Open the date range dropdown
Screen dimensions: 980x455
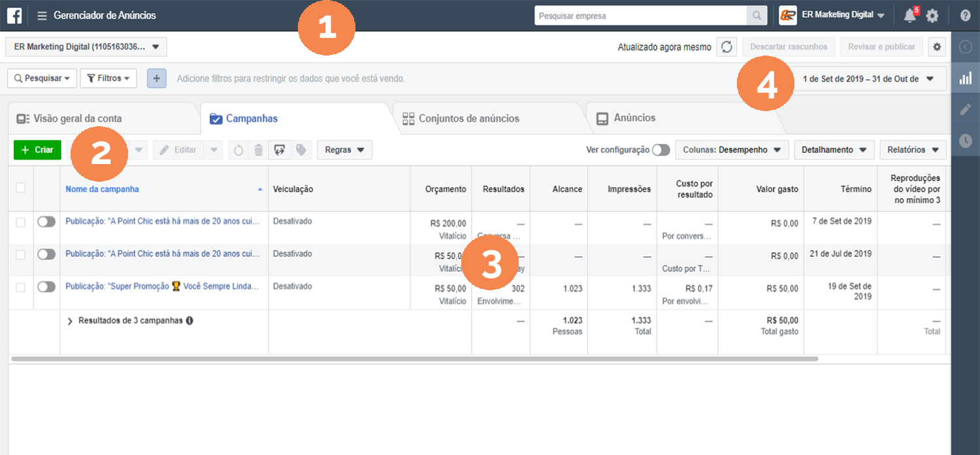[868, 79]
